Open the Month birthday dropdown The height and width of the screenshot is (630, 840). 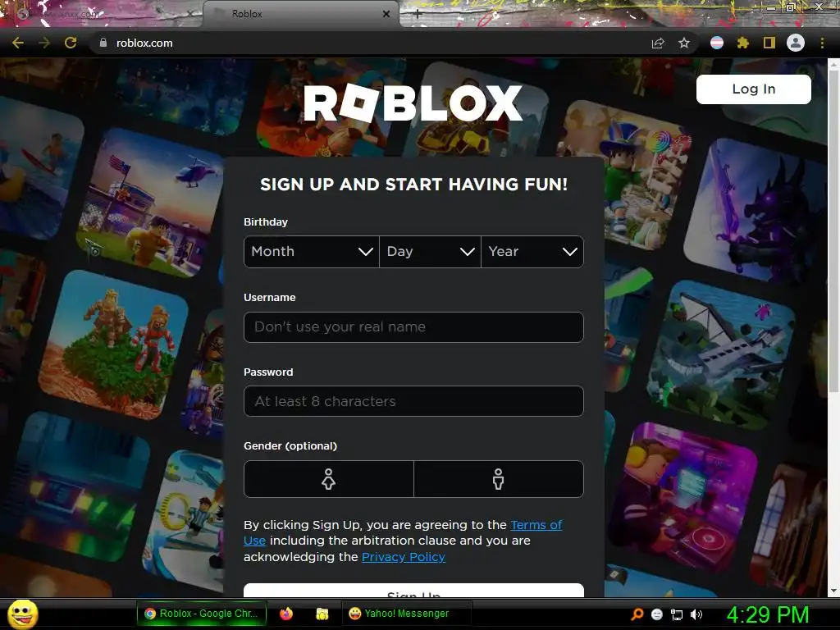[311, 252]
